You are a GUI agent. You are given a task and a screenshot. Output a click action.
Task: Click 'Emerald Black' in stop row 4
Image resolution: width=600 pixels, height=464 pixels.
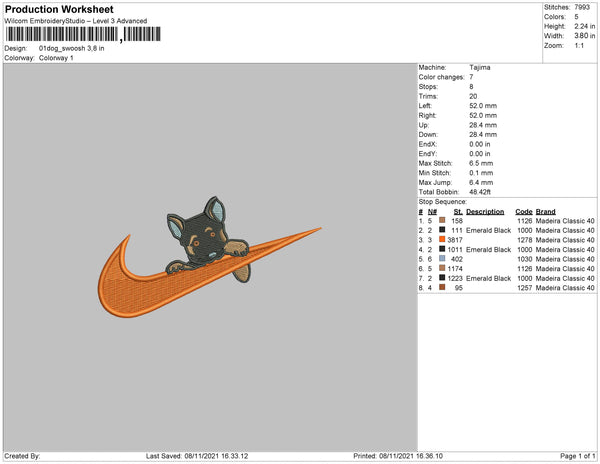pyautogui.click(x=489, y=250)
